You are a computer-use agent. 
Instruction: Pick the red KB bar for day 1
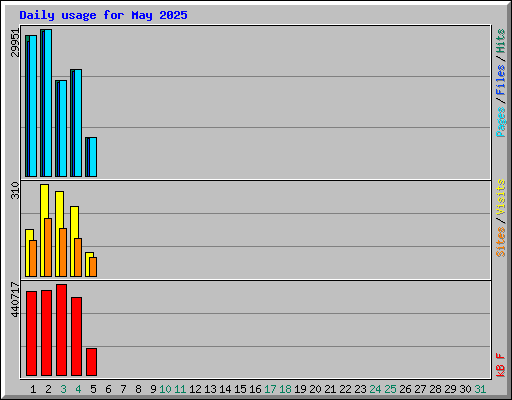tap(32, 334)
